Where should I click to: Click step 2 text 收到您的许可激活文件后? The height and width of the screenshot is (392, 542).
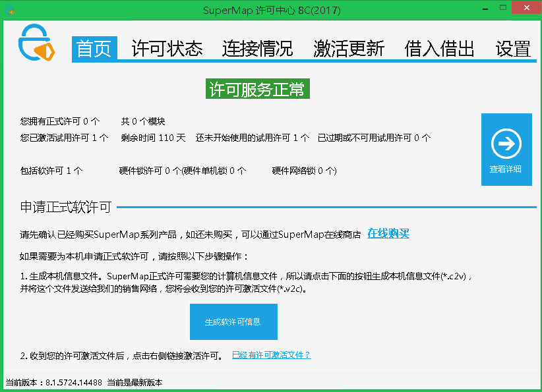pos(122,356)
